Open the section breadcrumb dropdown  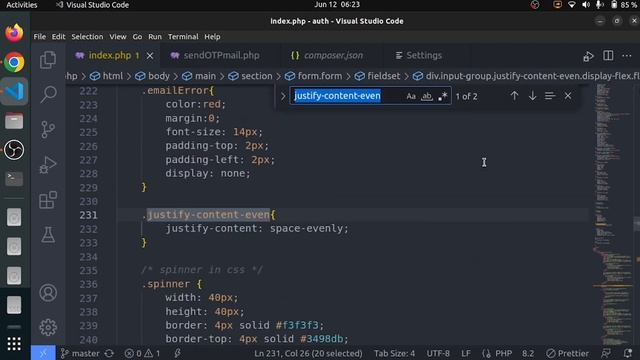[251, 76]
